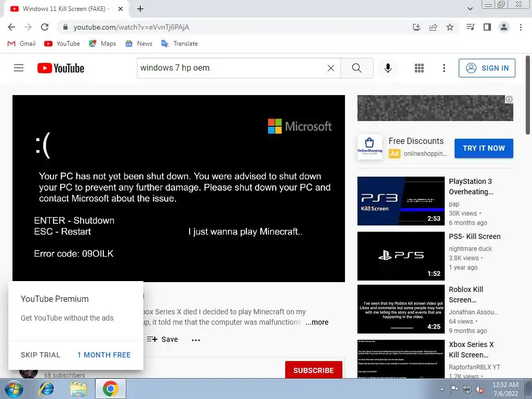Open the Maps bookmark

coord(102,44)
